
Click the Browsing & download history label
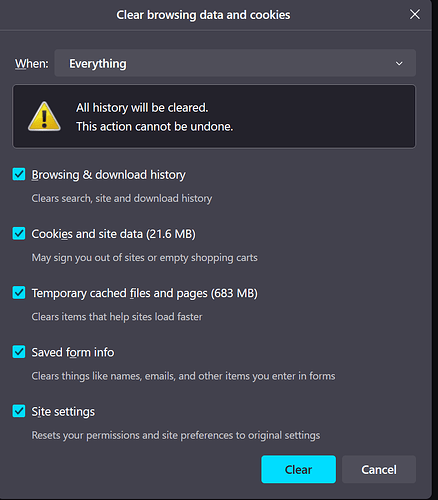click(108, 175)
